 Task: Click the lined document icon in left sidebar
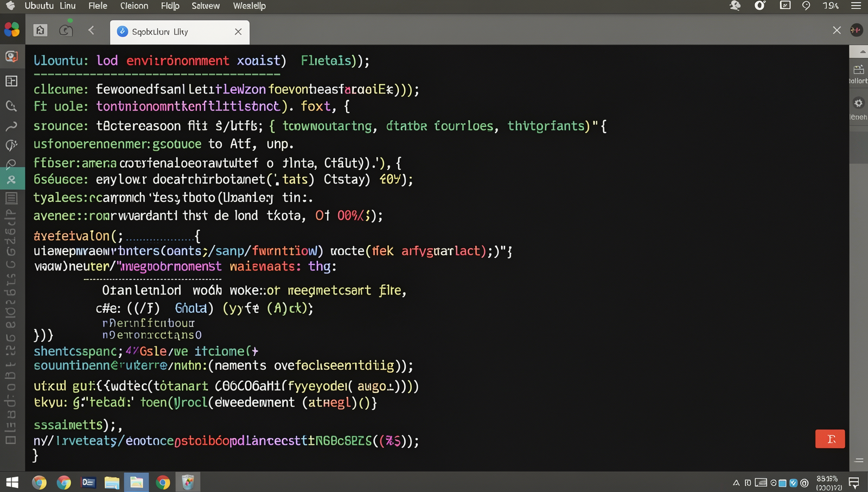pyautogui.click(x=11, y=198)
